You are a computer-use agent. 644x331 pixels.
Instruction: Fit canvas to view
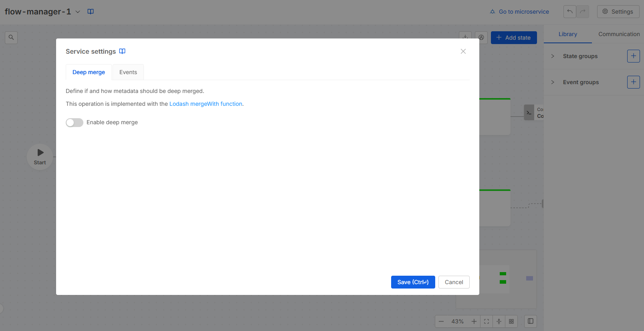pyautogui.click(x=487, y=321)
